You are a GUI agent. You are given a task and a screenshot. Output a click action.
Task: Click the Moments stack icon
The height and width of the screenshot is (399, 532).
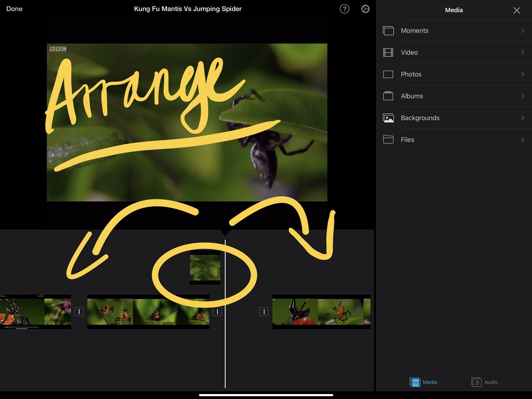coord(388,31)
